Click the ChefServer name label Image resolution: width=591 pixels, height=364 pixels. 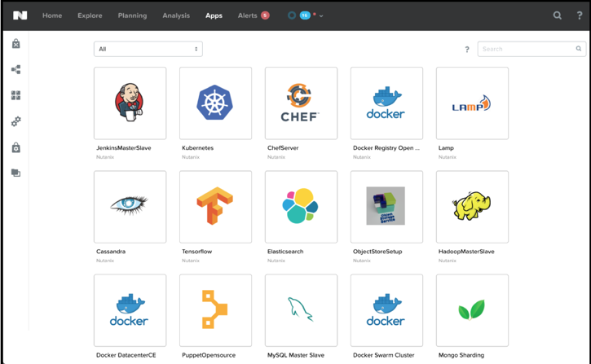283,148
